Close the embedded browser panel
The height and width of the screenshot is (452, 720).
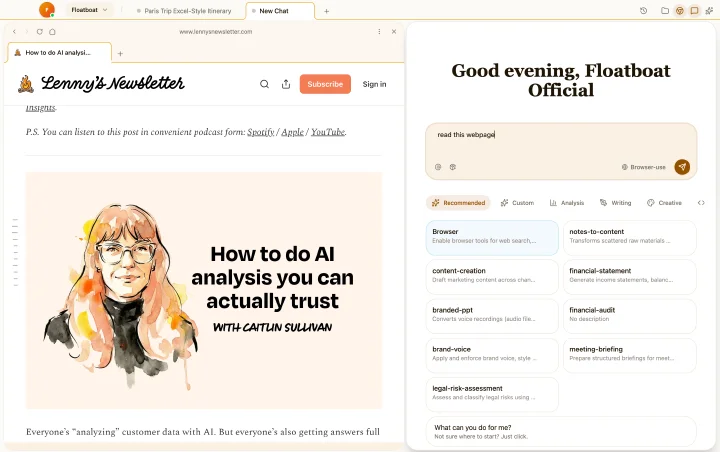coord(394,32)
